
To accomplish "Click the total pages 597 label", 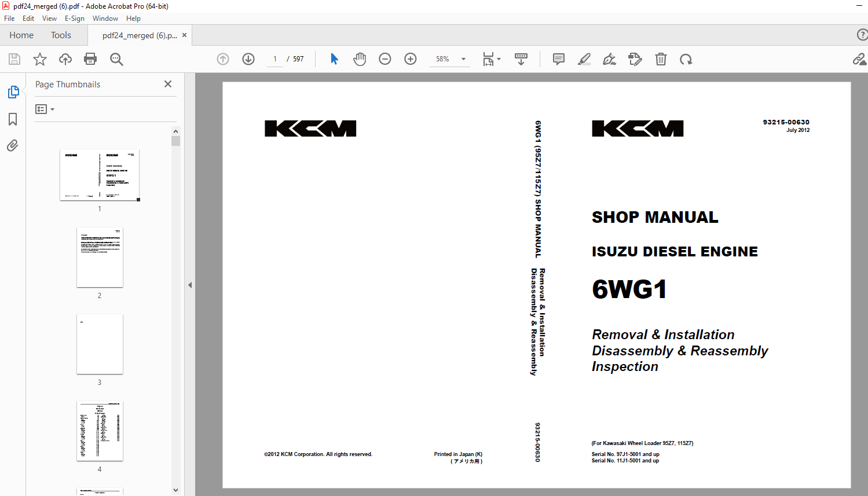I will point(298,59).
